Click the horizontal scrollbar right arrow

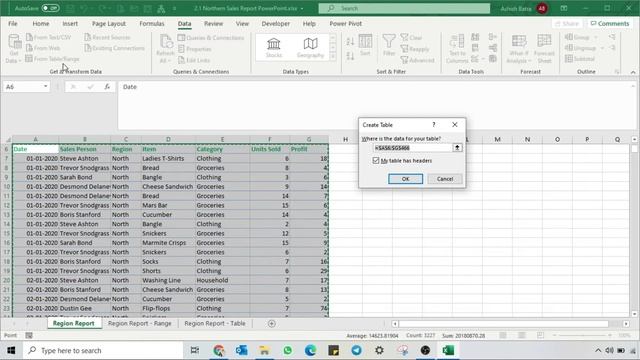point(626,324)
